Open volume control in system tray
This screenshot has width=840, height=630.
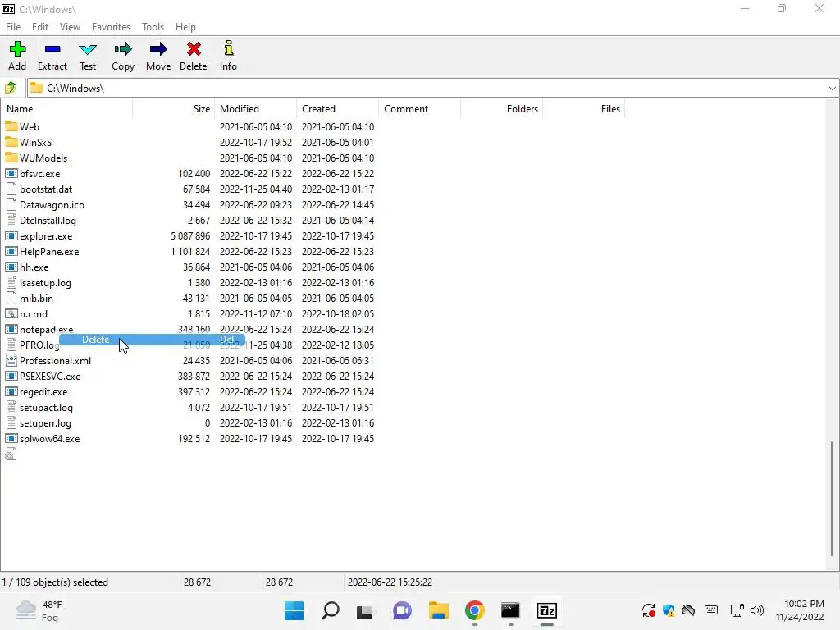(x=757, y=610)
